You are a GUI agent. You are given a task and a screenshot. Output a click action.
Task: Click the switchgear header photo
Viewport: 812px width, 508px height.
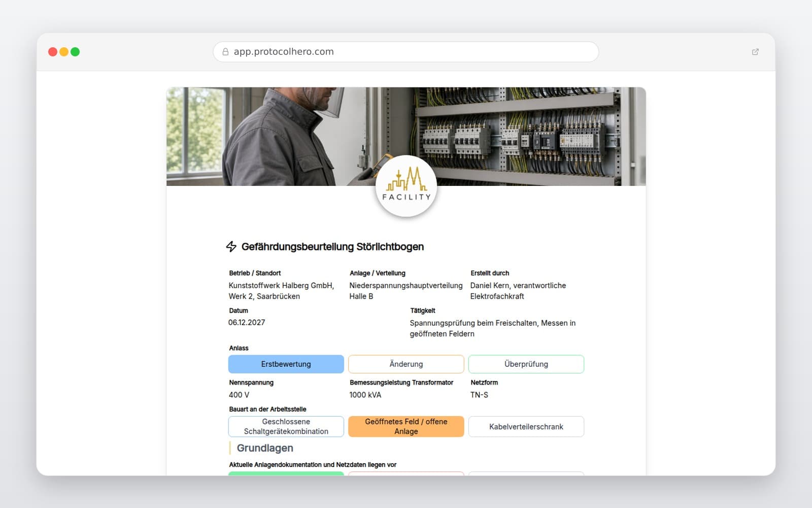tap(406, 137)
